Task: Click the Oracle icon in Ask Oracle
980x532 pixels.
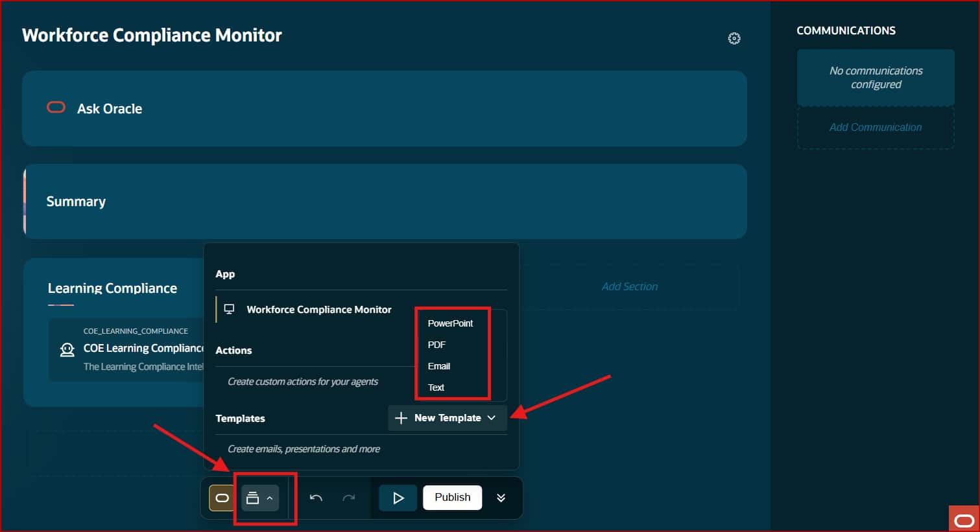Action: 56,108
